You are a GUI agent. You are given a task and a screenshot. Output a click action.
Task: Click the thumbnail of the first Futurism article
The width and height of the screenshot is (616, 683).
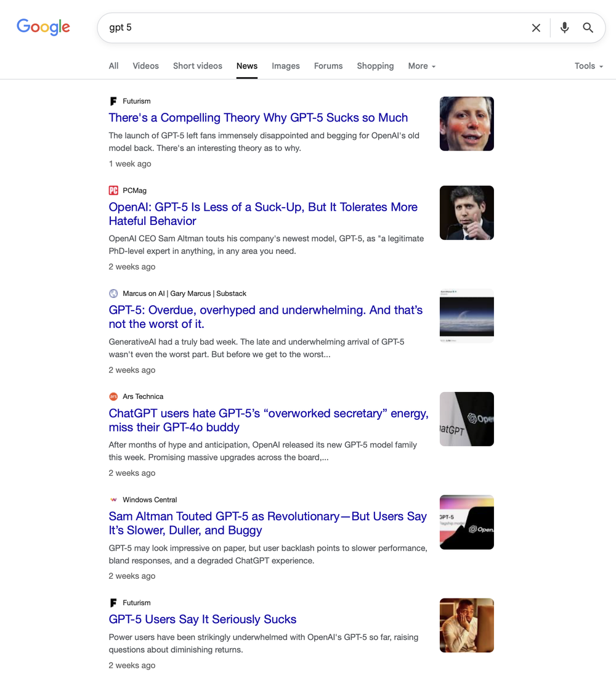coord(467,124)
